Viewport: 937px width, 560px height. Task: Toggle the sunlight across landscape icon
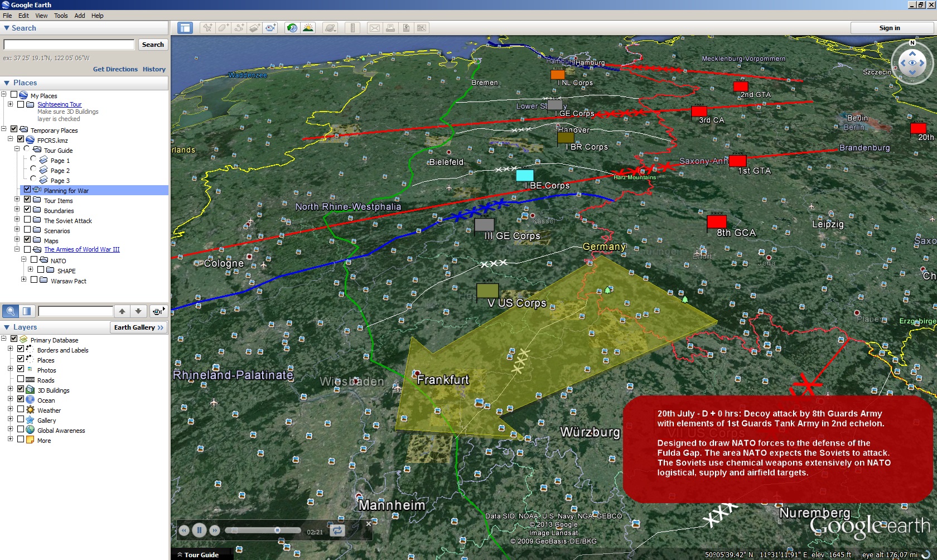(308, 28)
